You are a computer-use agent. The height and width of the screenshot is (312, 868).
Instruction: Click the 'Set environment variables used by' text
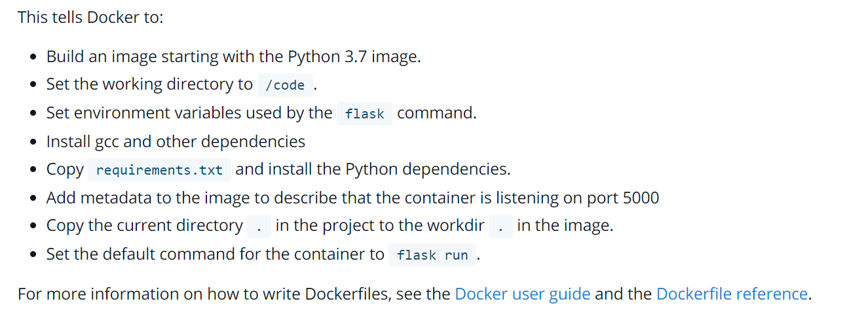pos(189,113)
